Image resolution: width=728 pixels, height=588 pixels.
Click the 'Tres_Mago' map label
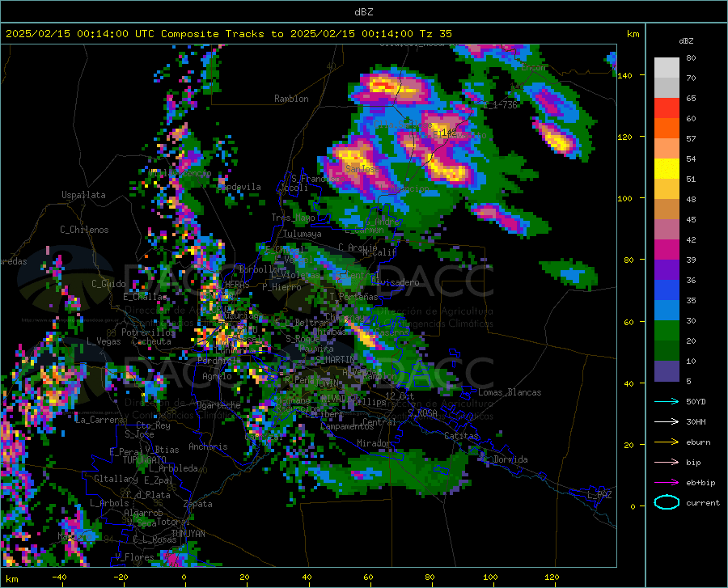(x=293, y=218)
